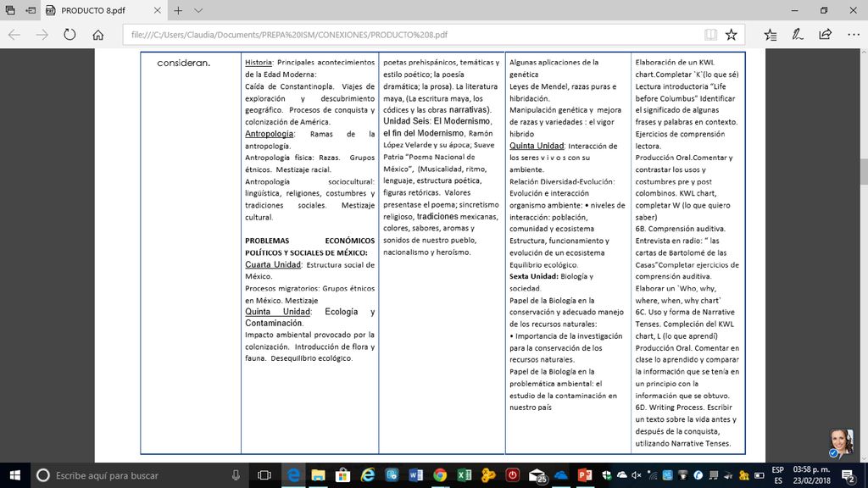The height and width of the screenshot is (488, 868).
Task: Click 'Quinta Unidad' next to Ecología
Action: [277, 312]
